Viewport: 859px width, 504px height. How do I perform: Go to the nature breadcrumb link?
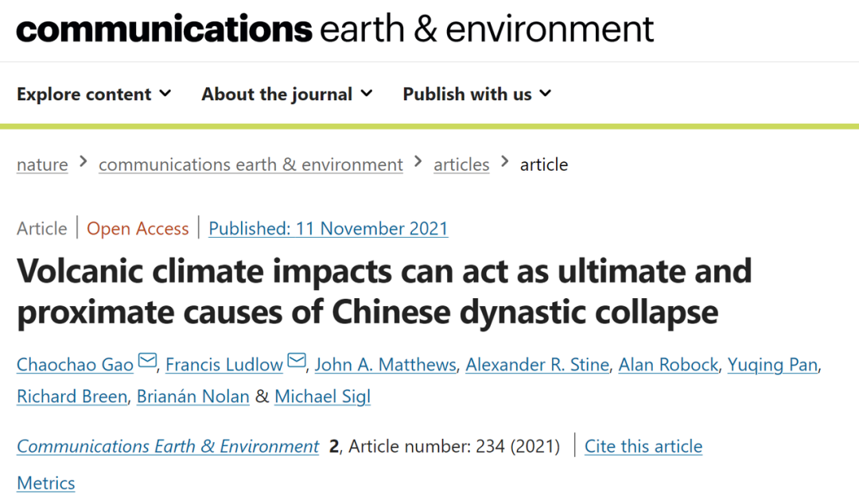pyautogui.click(x=42, y=165)
